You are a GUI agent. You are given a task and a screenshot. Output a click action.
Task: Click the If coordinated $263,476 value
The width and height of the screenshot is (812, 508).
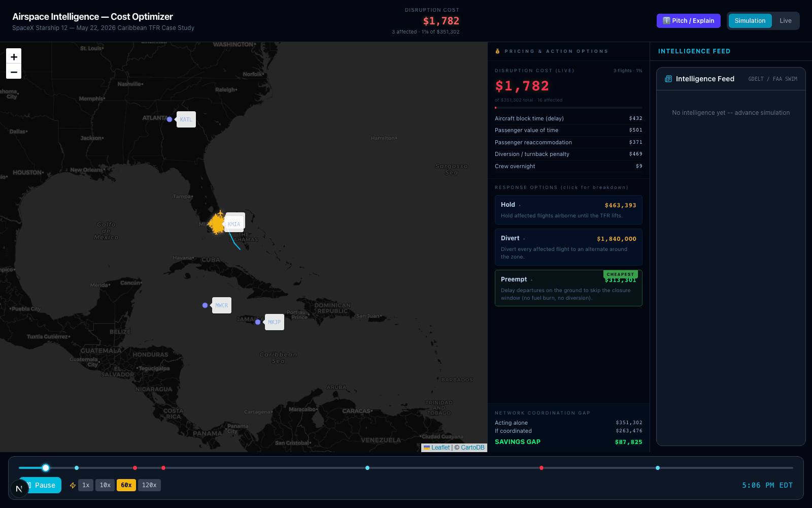click(x=629, y=431)
